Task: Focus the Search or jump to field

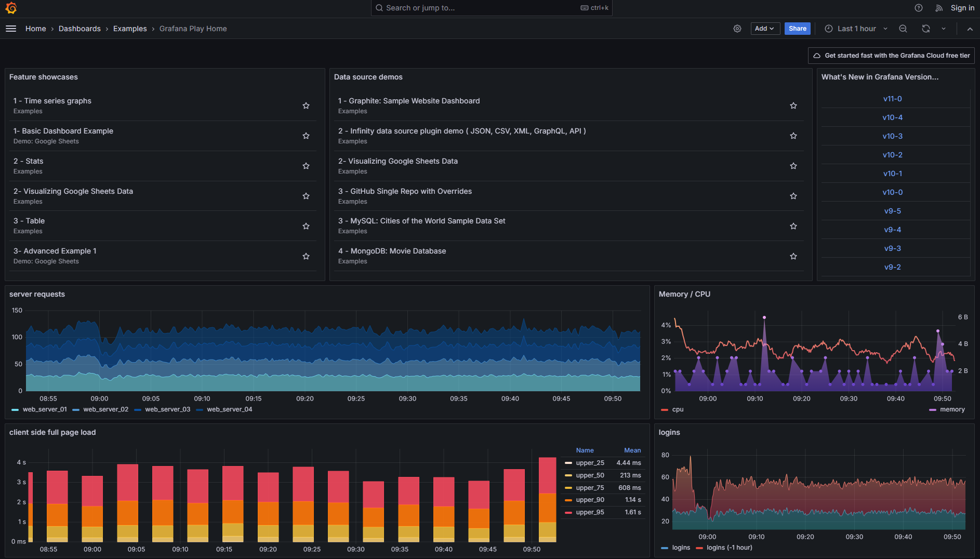Action: coord(492,8)
